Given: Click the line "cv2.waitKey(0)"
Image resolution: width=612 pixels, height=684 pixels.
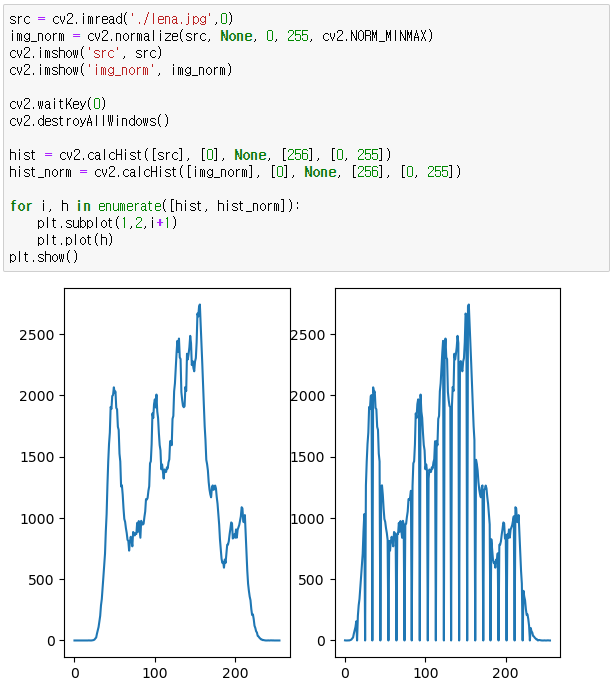Looking at the screenshot, I should pyautogui.click(x=58, y=104).
